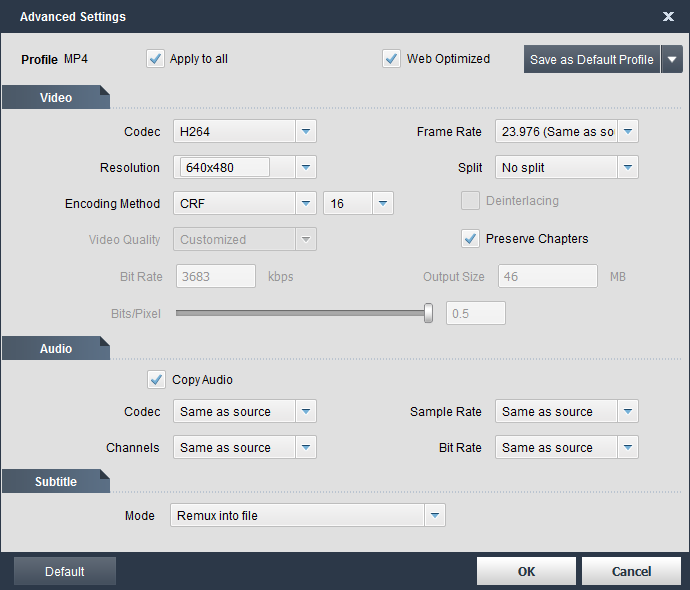
Task: Click the Encoding Method label
Action: click(x=112, y=204)
